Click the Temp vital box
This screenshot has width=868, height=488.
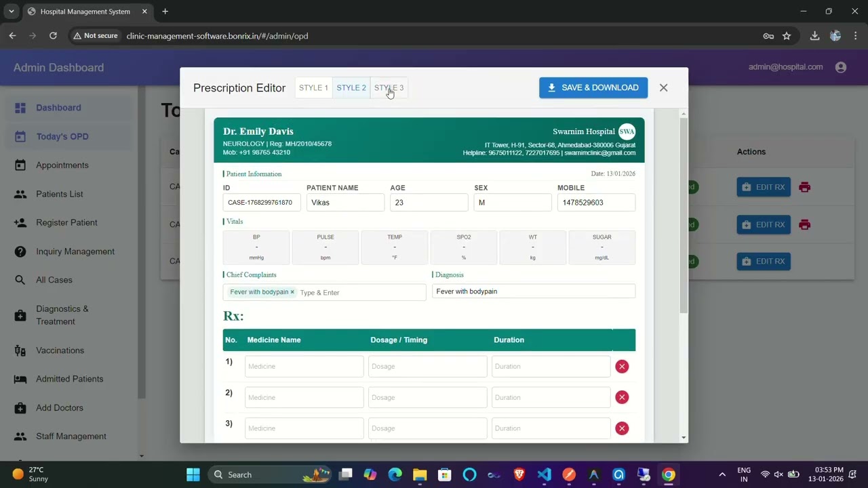click(x=395, y=247)
